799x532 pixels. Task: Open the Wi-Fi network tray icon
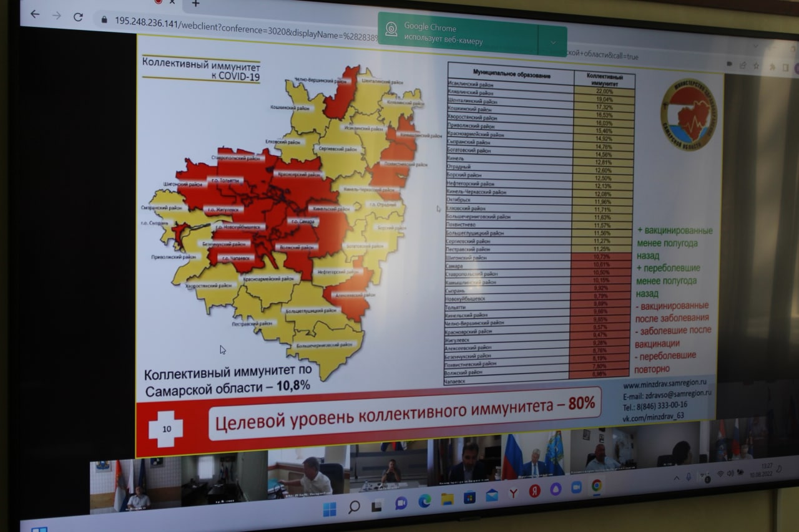pos(720,474)
